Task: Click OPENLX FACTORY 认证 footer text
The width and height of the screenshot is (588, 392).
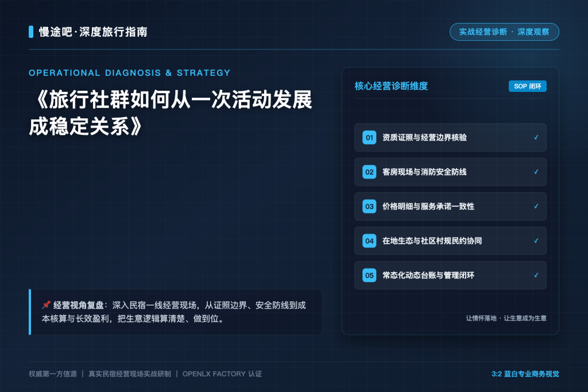Action: [x=222, y=374]
